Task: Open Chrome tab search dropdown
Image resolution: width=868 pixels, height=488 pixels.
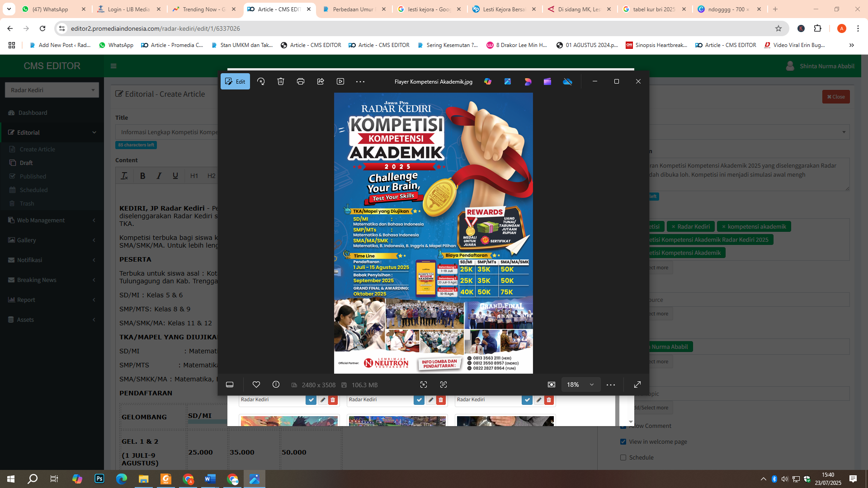Action: click(9, 9)
